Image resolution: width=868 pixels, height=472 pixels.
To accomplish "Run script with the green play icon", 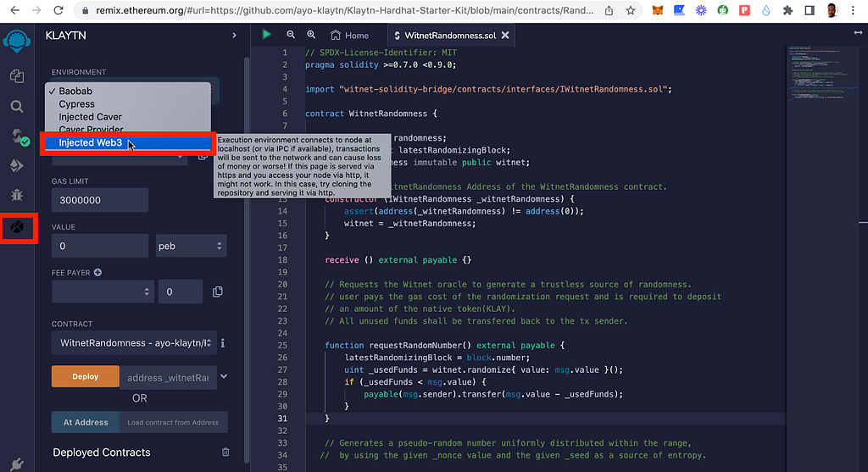I will click(266, 34).
